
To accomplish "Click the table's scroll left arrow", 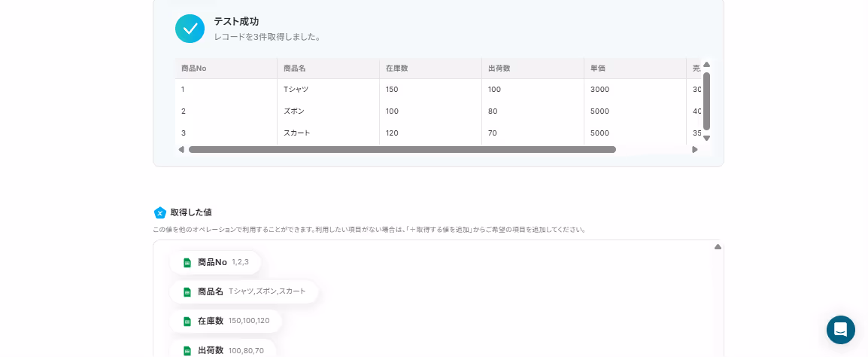I will 181,150.
